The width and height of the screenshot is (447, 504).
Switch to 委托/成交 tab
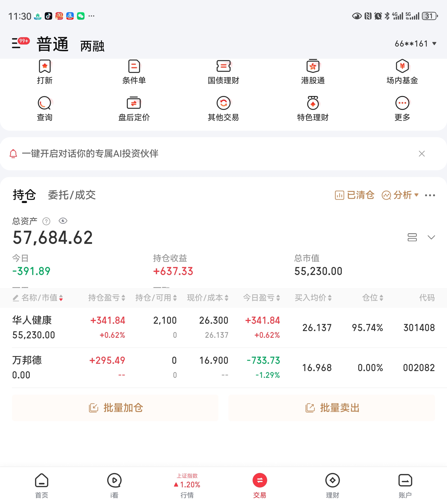(x=72, y=195)
